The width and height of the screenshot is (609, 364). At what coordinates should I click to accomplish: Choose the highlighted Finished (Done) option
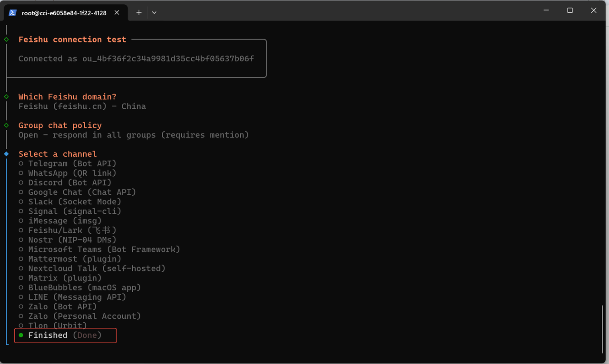[65, 335]
